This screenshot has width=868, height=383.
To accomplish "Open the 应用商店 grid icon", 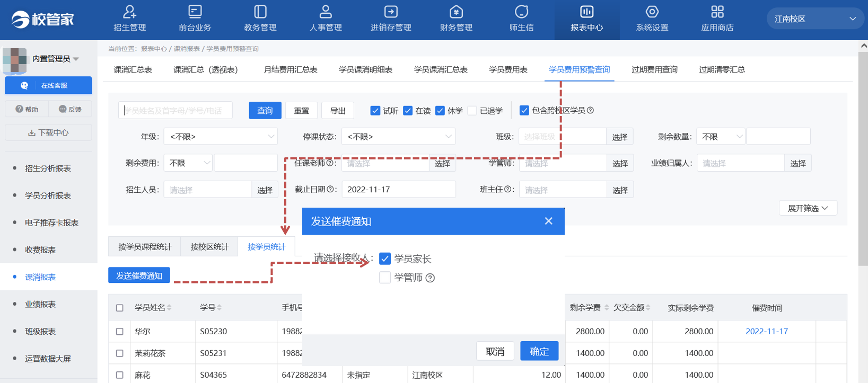I will (x=717, y=12).
